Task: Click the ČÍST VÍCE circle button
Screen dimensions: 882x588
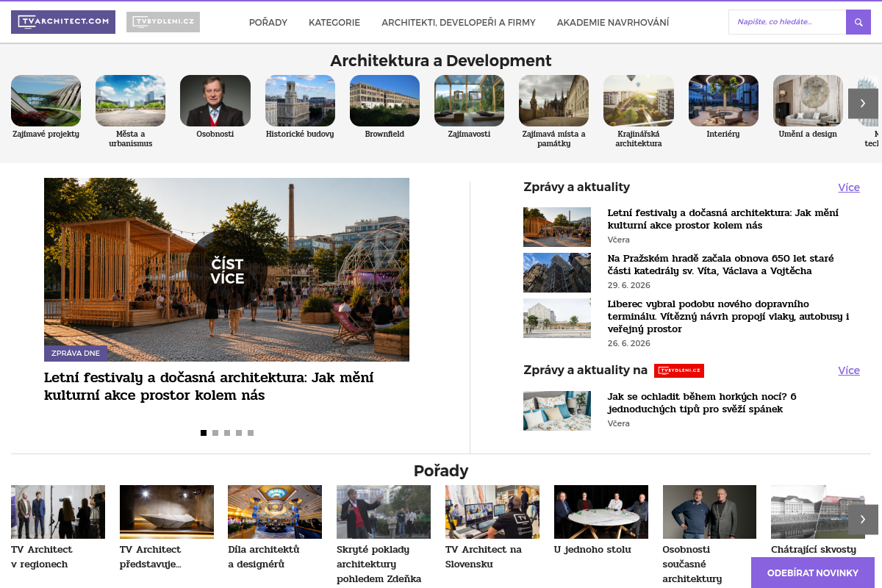Action: click(227, 270)
